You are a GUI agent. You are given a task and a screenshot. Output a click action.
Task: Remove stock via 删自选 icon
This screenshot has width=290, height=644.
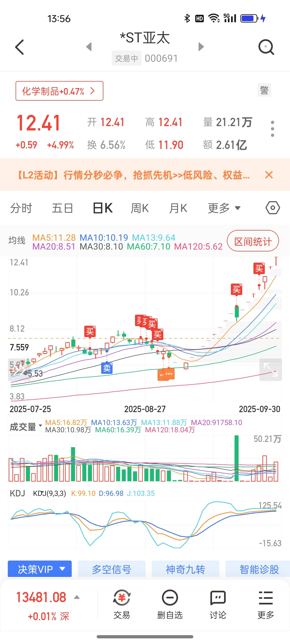pyautogui.click(x=170, y=605)
